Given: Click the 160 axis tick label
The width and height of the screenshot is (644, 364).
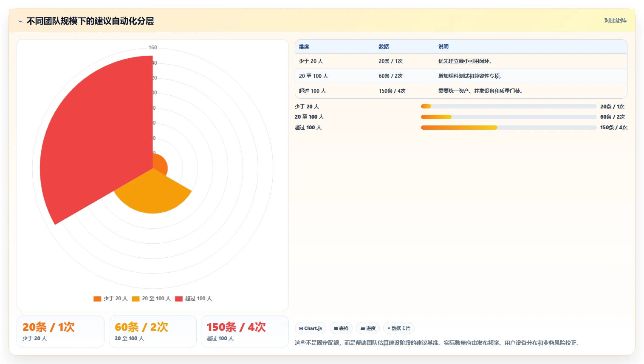Looking at the screenshot, I should pyautogui.click(x=153, y=48).
